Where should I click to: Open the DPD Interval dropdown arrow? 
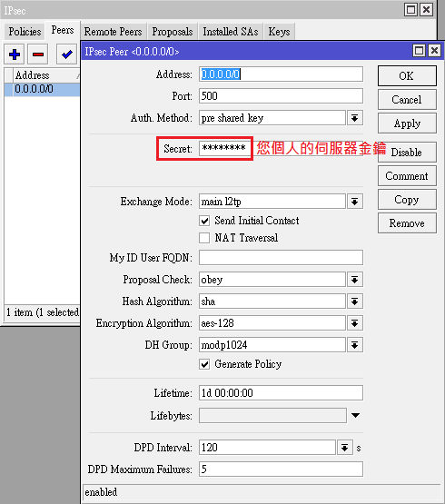[345, 448]
